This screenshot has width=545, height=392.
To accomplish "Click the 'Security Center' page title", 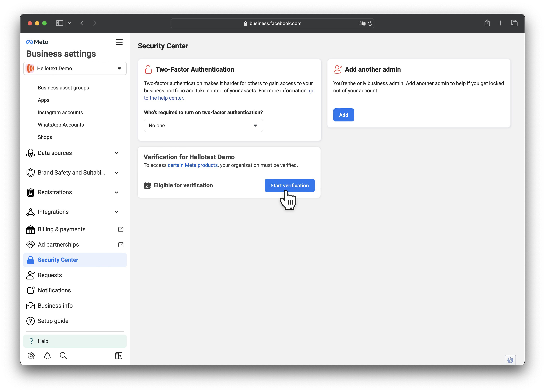I will [x=163, y=46].
